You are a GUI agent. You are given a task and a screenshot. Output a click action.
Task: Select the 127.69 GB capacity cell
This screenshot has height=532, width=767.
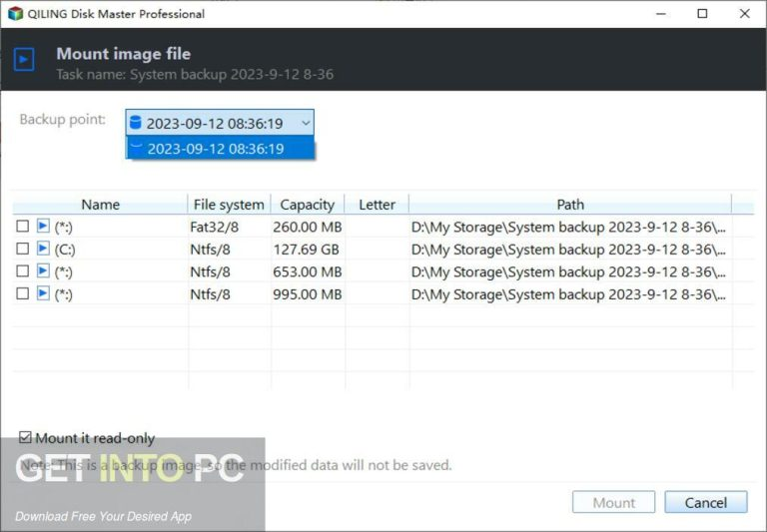[x=307, y=250]
